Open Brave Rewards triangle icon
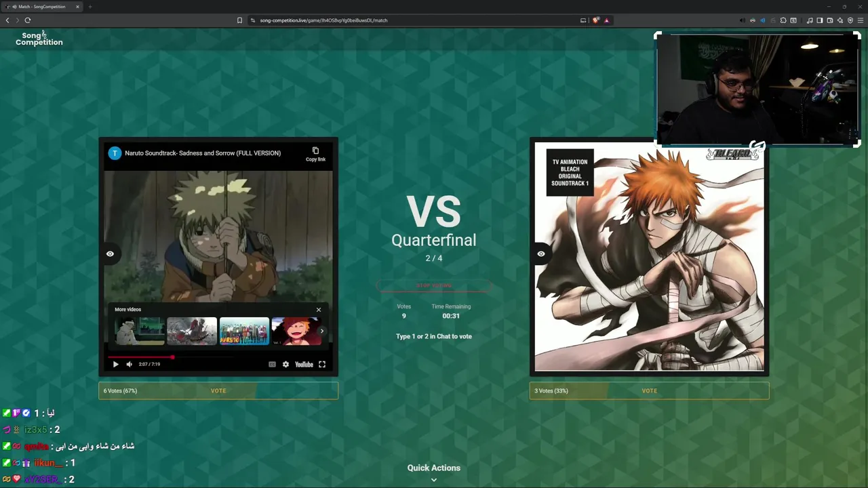This screenshot has height=488, width=868. click(606, 20)
